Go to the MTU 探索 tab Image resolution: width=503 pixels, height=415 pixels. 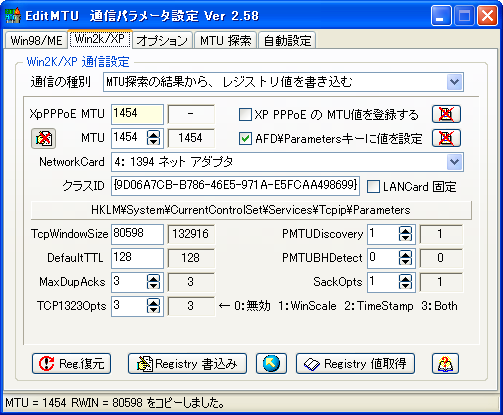[225, 41]
